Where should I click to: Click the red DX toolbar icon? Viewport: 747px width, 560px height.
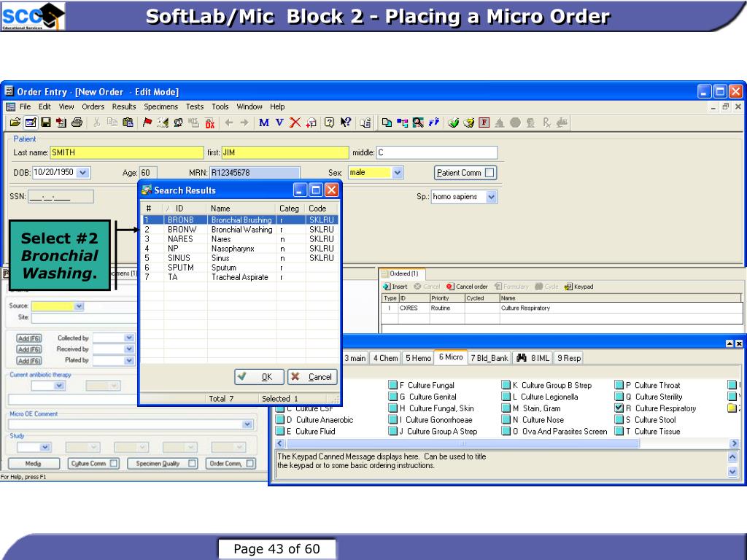click(x=209, y=122)
